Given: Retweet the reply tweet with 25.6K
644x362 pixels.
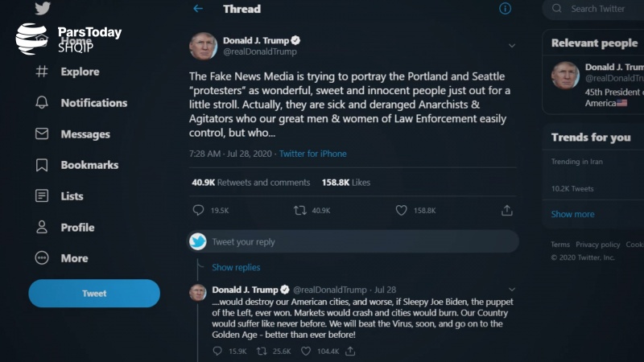Looking at the screenshot, I should [262, 351].
